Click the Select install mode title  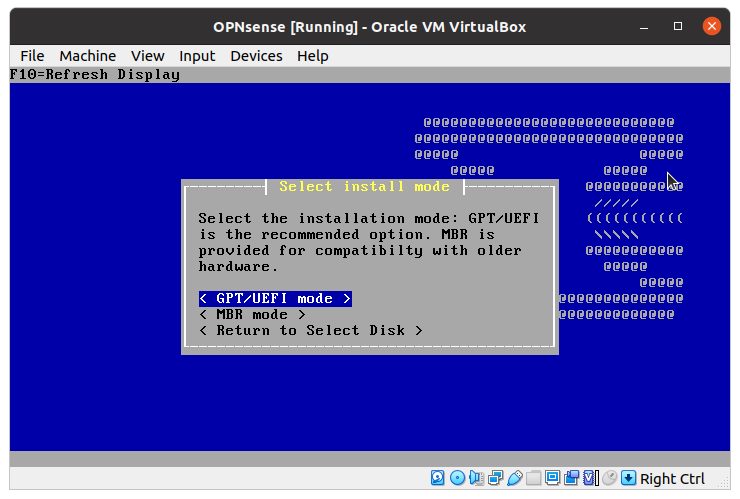[x=364, y=186]
